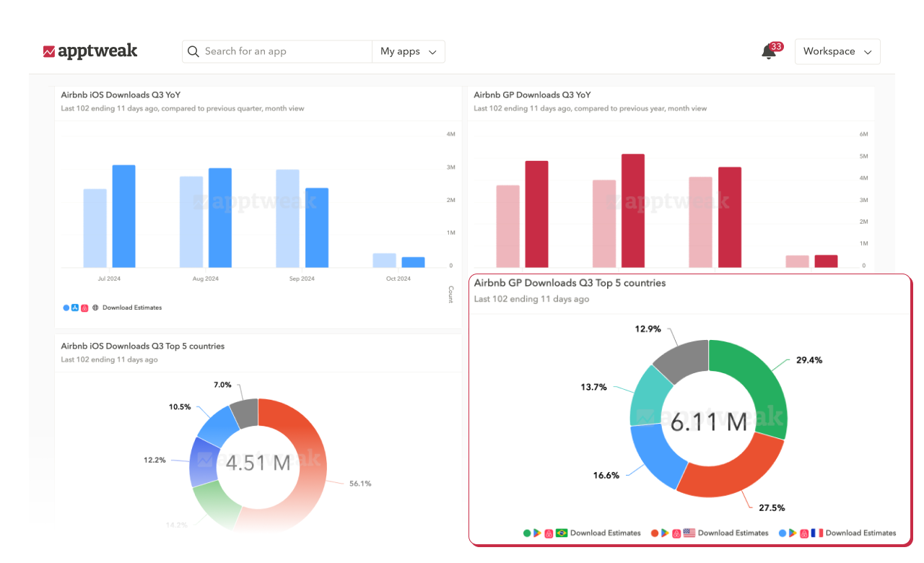Click the Airbnb icon beside Brazil flag
Viewport: 924px width, 563px height.
pyautogui.click(x=549, y=533)
